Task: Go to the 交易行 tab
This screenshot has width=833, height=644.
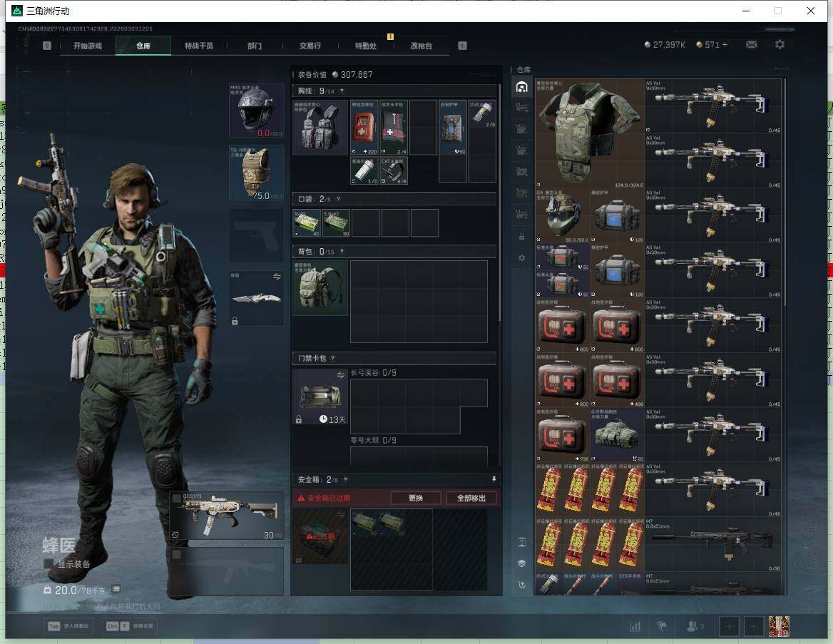Action: pos(310,46)
